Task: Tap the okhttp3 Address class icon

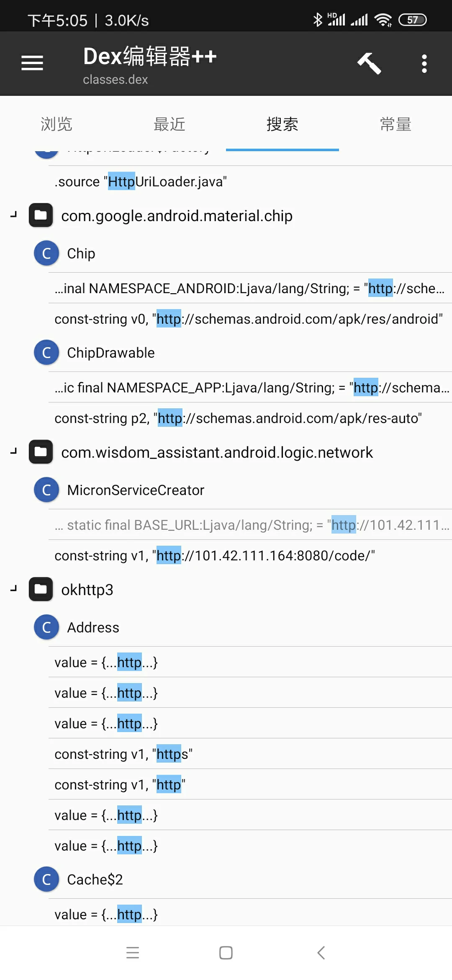Action: pos(46,627)
